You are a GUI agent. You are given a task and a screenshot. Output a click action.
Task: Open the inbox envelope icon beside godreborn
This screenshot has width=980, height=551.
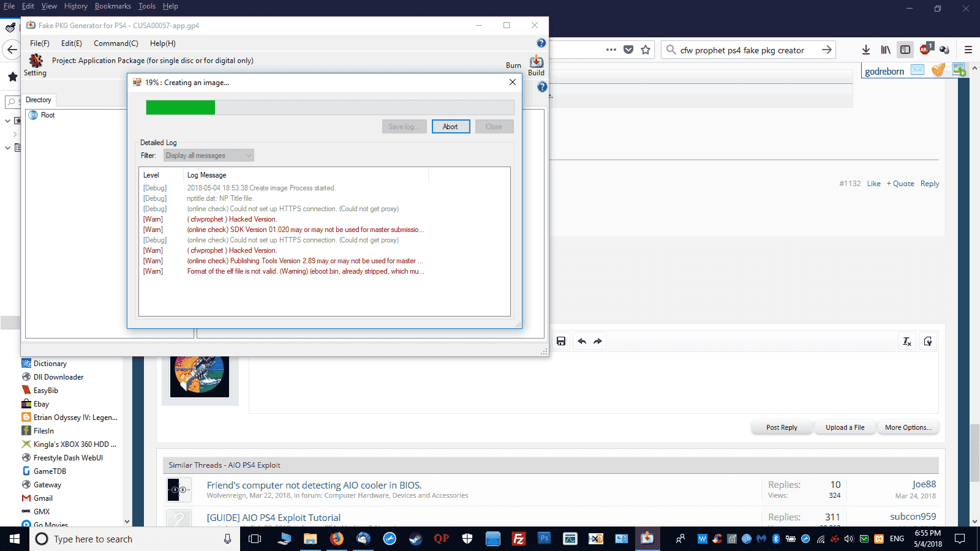(x=918, y=70)
